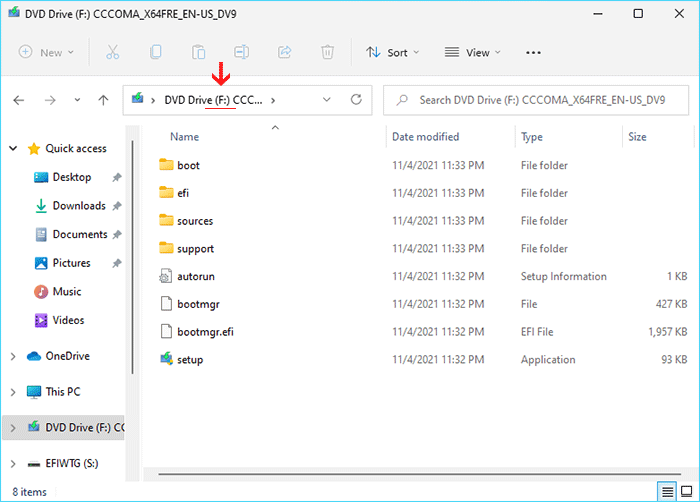Click the horizontal scrollbar of file list
The image size is (700, 502).
[419, 474]
